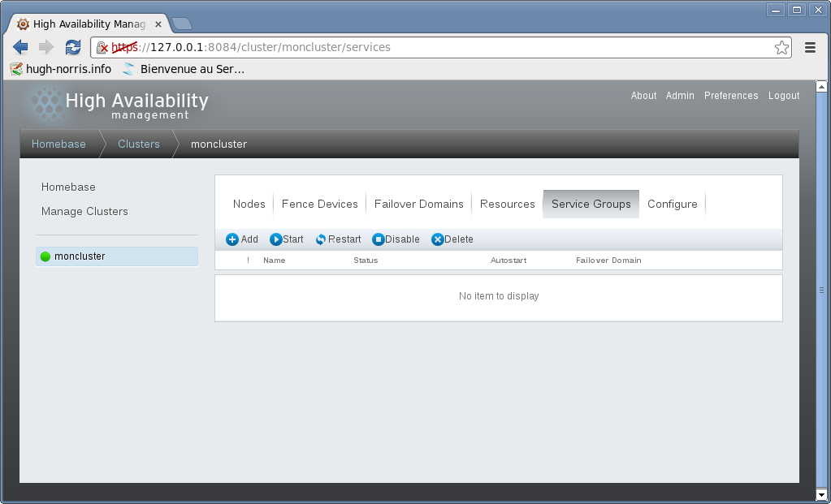Open the Nodes tab
This screenshot has width=831, height=504.
[x=249, y=204]
